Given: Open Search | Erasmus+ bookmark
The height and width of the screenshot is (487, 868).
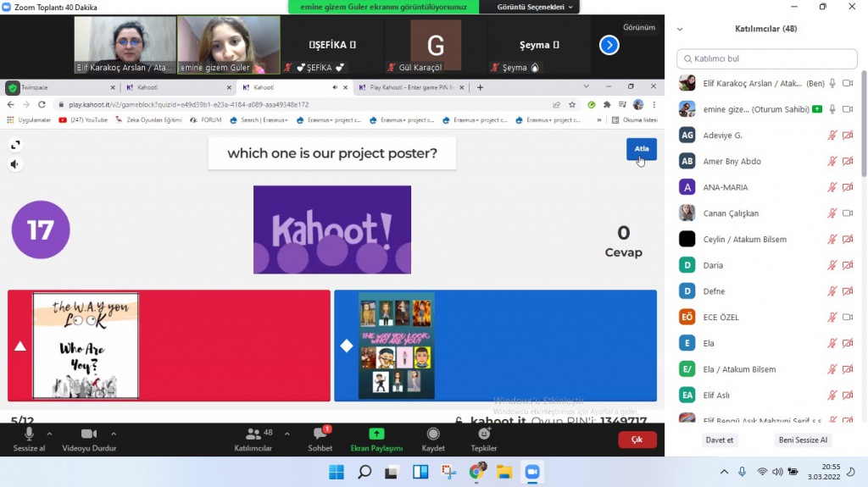Looking at the screenshot, I should [259, 120].
